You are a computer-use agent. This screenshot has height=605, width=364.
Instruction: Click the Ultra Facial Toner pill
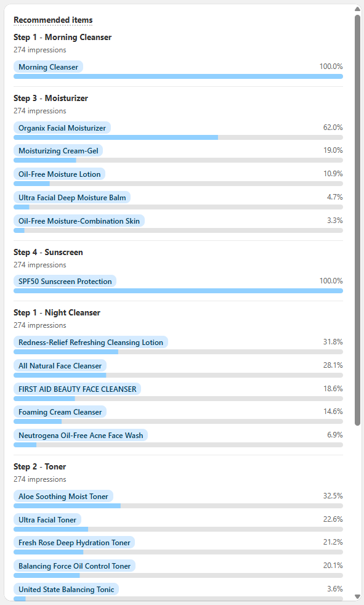47,519
